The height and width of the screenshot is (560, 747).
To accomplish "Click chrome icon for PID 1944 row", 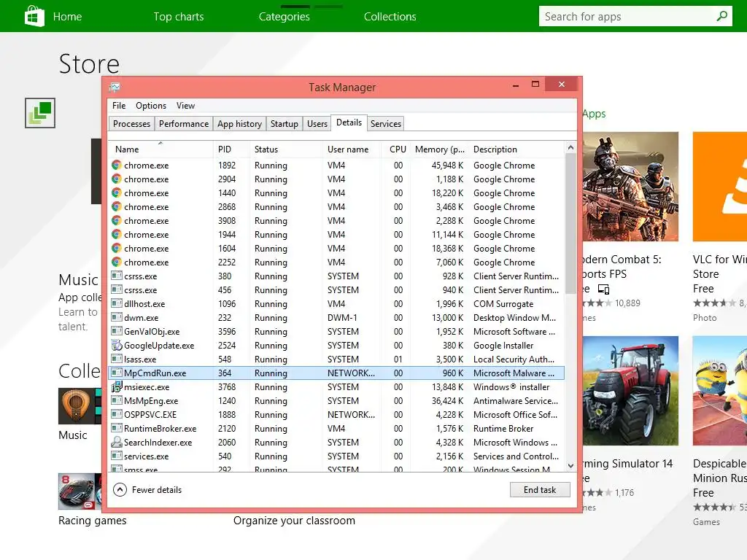I will [x=116, y=234].
